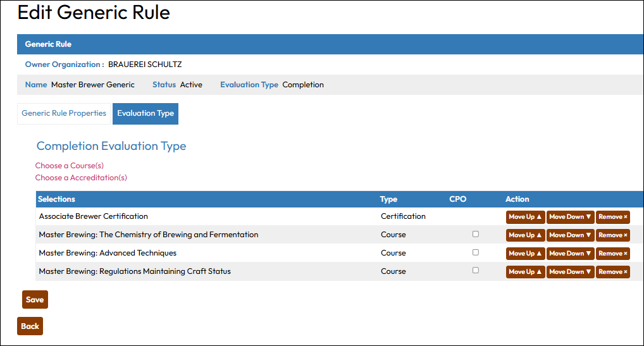Move Chemistry of Brewing course down
644x346 pixels.
coord(570,235)
